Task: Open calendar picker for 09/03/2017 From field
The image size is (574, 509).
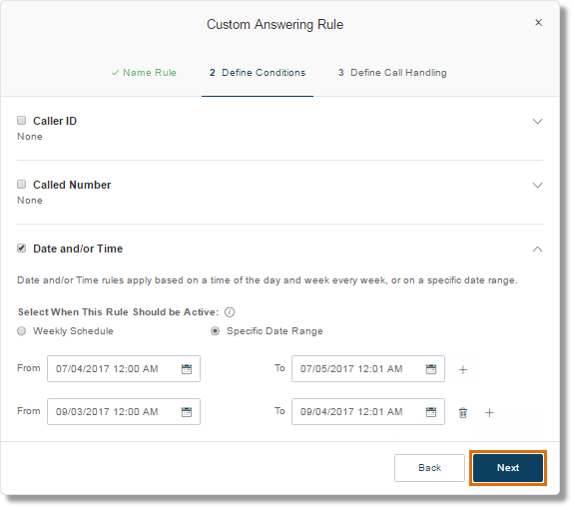Action: point(187,412)
